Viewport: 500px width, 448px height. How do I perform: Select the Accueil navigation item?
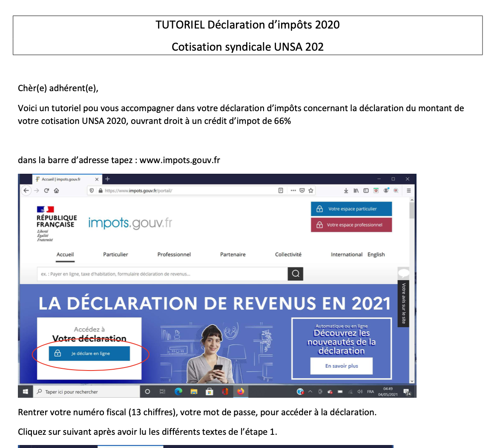(x=65, y=255)
